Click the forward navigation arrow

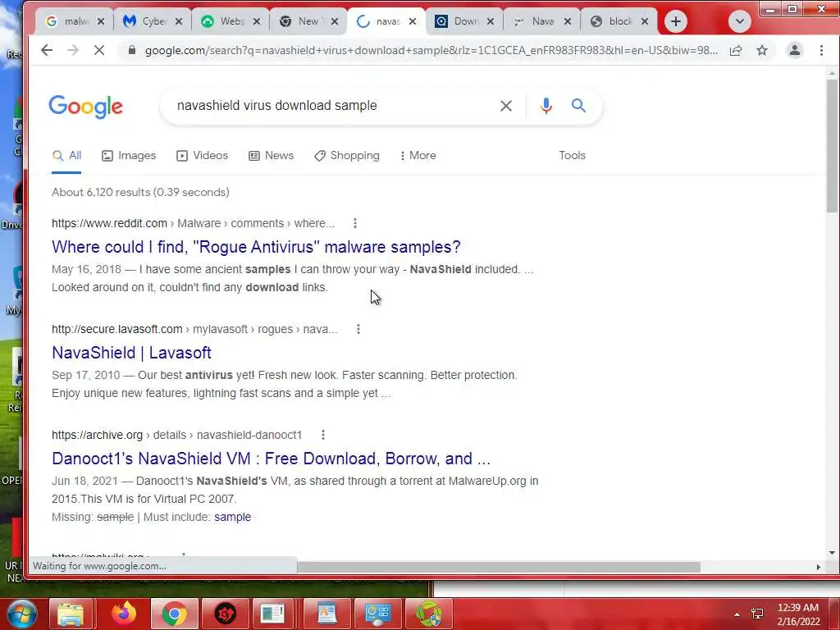point(73,50)
